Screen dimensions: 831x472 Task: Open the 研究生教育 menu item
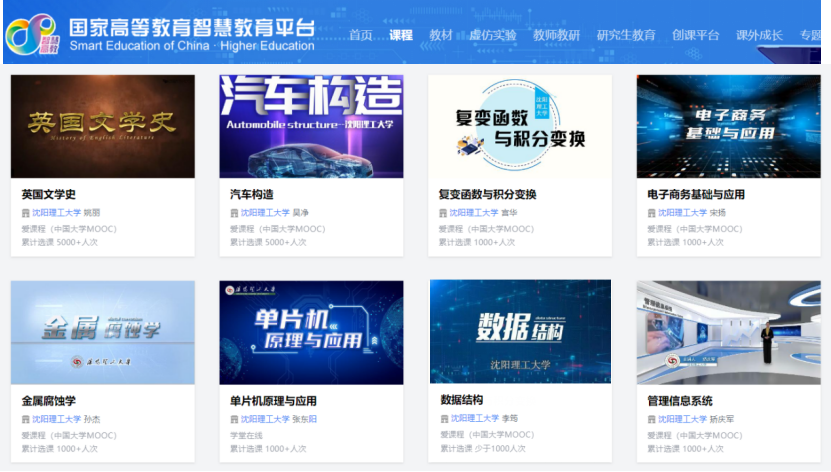click(x=626, y=35)
